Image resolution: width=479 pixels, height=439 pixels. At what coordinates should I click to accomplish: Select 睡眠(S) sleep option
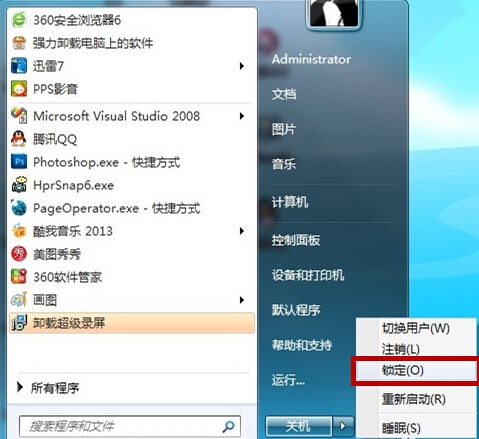[416, 428]
